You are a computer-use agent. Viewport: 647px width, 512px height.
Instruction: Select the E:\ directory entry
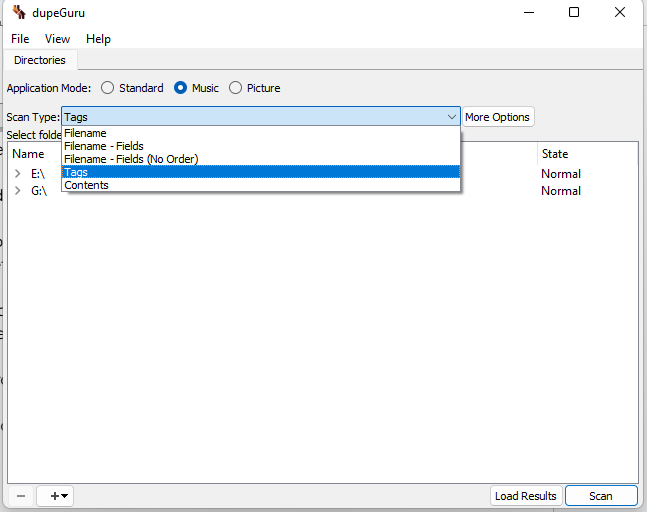coord(38,174)
